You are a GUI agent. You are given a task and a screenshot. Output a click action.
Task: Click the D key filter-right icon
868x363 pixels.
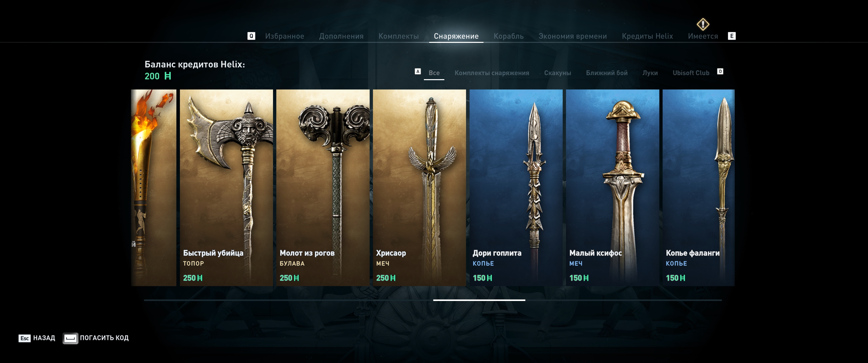[x=720, y=71]
